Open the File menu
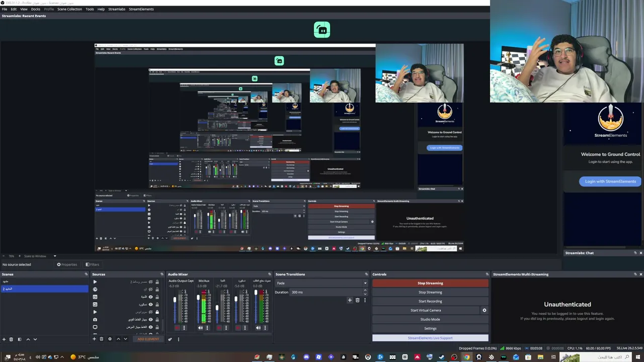Viewport: 644px width, 362px height. click(5, 9)
